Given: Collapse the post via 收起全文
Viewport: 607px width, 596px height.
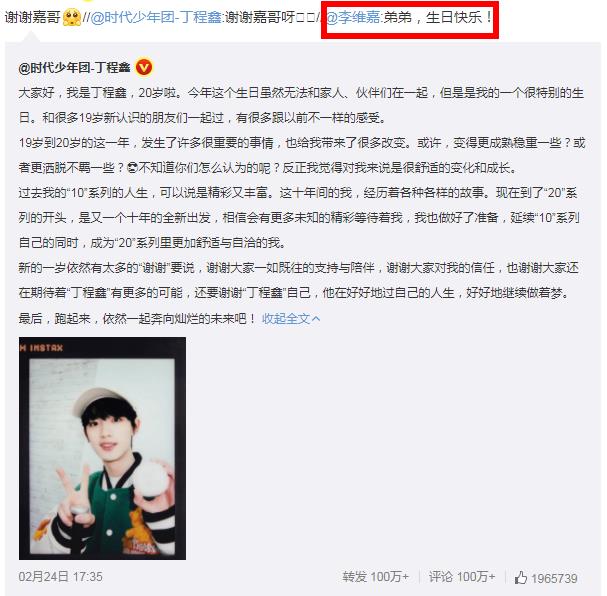Looking at the screenshot, I should pos(286,319).
